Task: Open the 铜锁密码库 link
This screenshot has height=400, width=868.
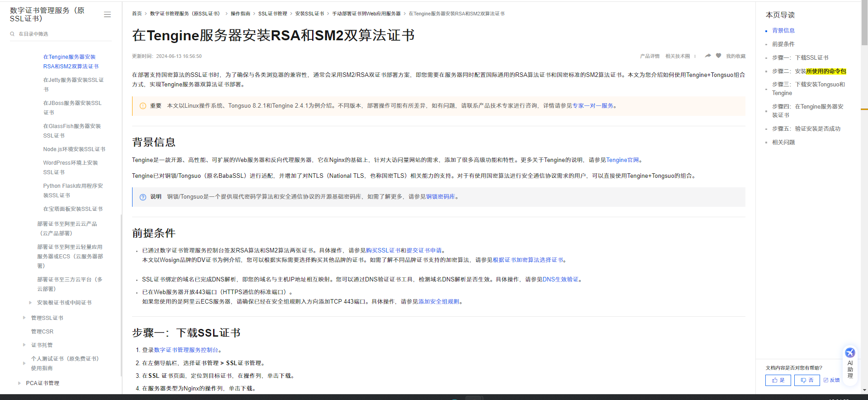Action: 440,197
